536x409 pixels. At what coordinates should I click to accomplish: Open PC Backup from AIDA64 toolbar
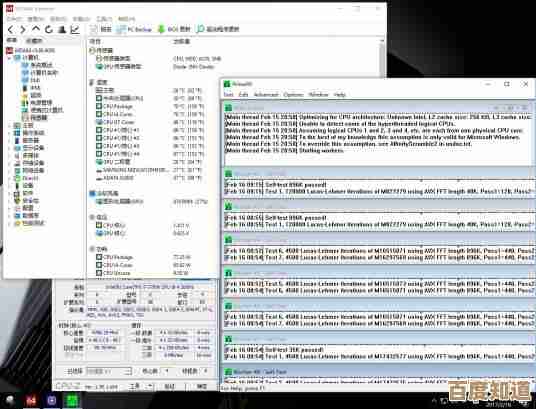(134, 29)
